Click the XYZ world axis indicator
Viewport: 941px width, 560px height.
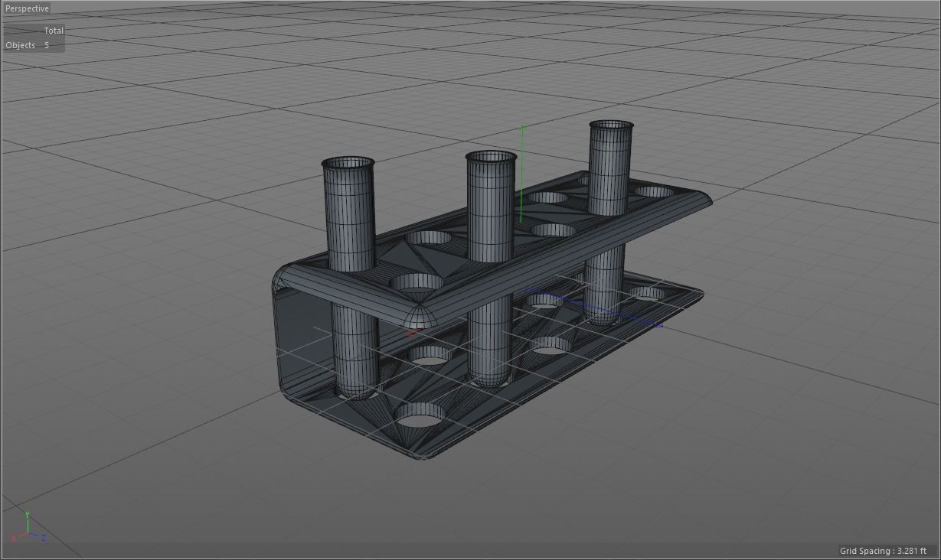(x=28, y=528)
